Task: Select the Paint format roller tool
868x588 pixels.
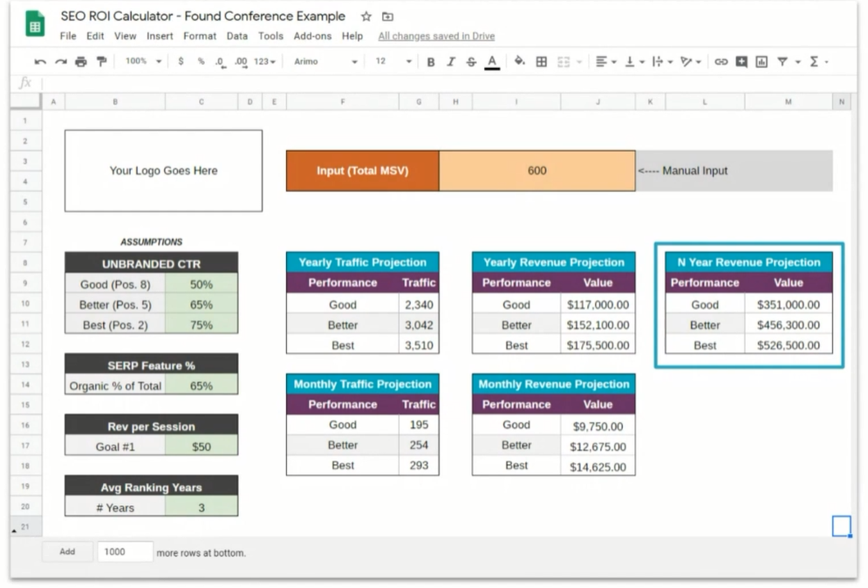Action: click(x=101, y=62)
